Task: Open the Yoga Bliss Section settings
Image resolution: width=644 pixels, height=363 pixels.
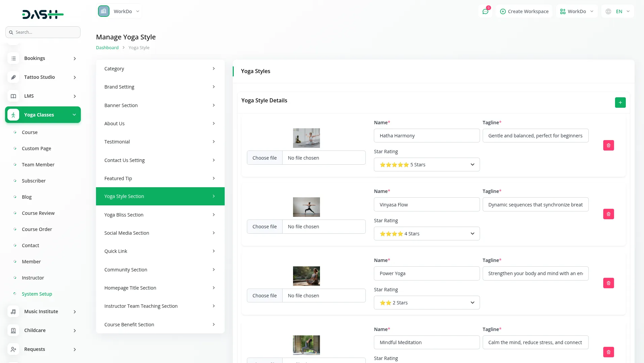Action: click(x=160, y=215)
